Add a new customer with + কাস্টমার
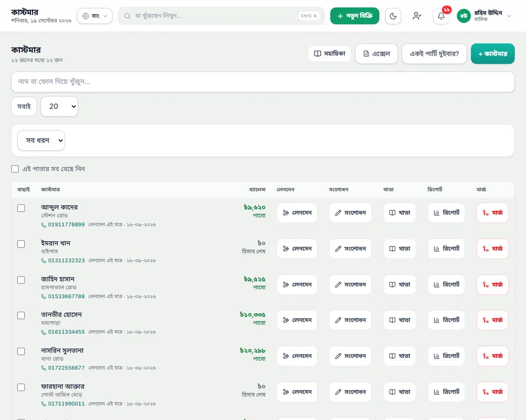Image resolution: width=526 pixels, height=420 pixels. [x=493, y=54]
